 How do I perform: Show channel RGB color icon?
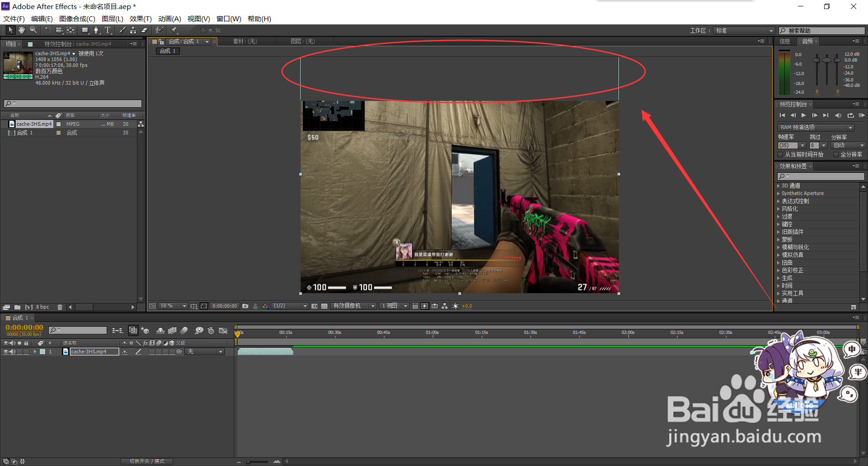click(x=265, y=306)
